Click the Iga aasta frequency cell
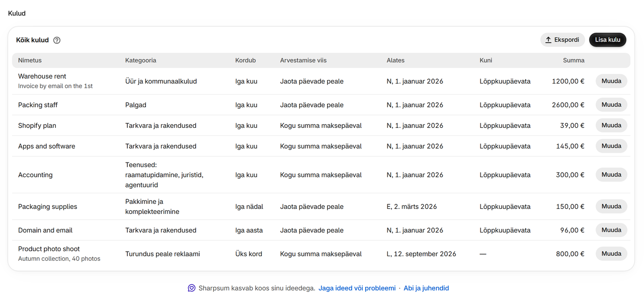644x305 pixels. point(249,230)
